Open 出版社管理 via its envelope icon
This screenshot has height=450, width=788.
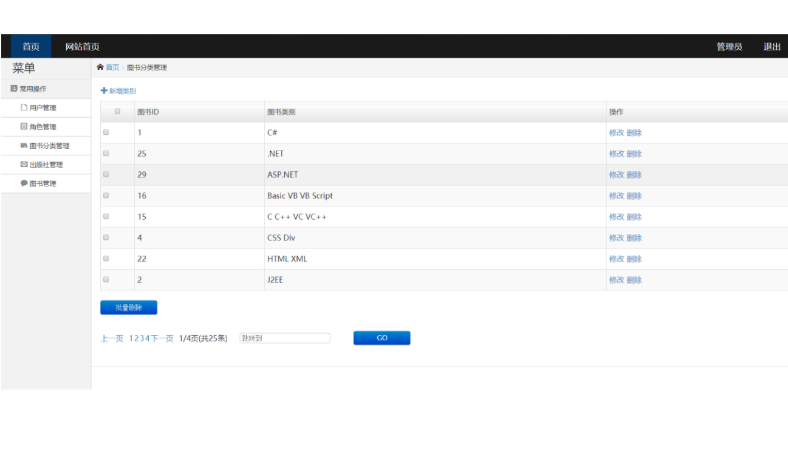point(24,164)
